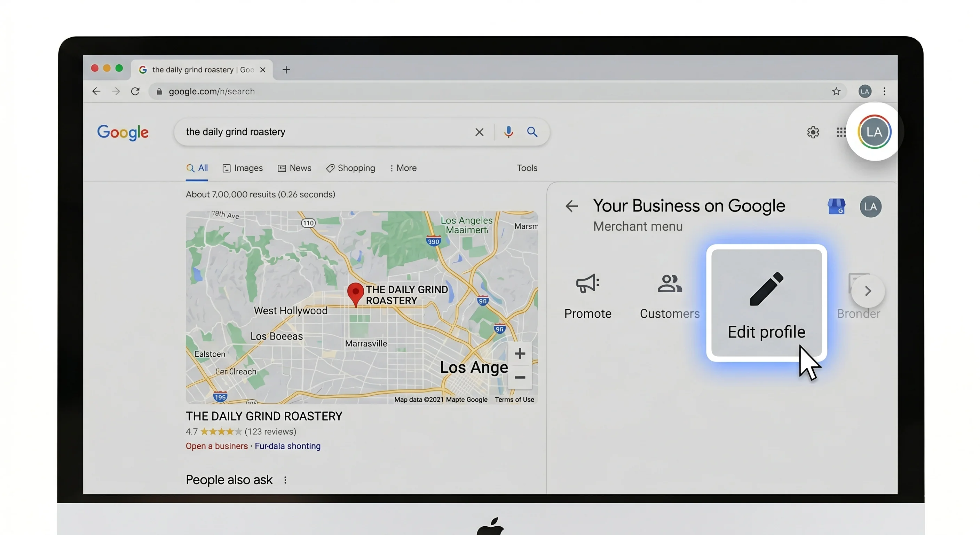Close the daily grind roastery tab
The width and height of the screenshot is (980, 535).
[x=262, y=70]
